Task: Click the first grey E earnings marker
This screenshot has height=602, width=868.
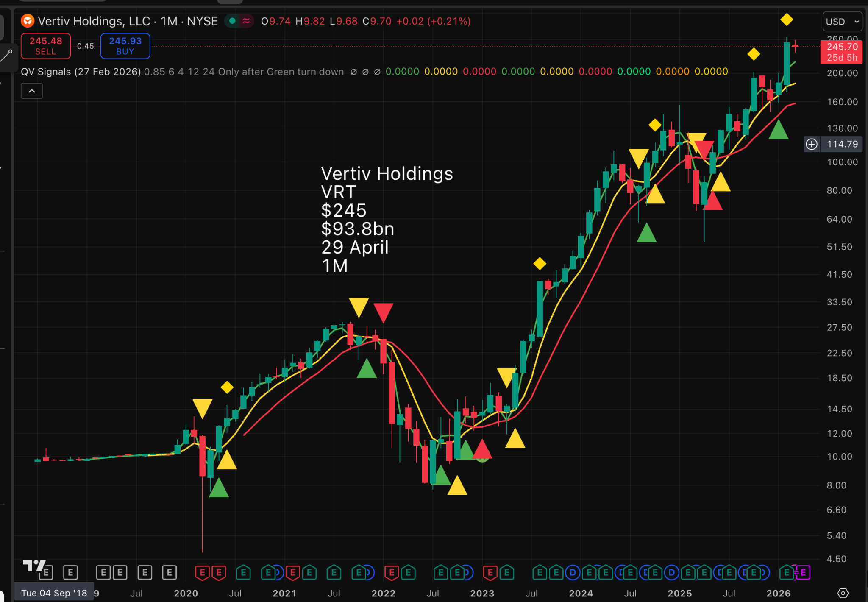Action: pyautogui.click(x=46, y=573)
